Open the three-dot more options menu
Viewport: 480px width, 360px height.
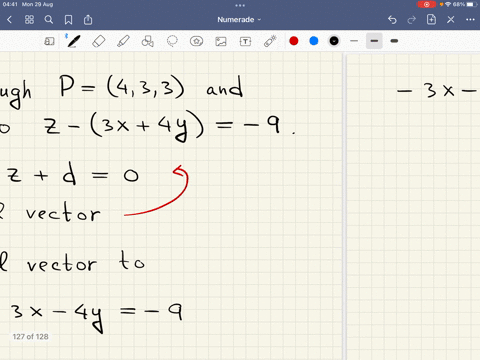click(470, 20)
